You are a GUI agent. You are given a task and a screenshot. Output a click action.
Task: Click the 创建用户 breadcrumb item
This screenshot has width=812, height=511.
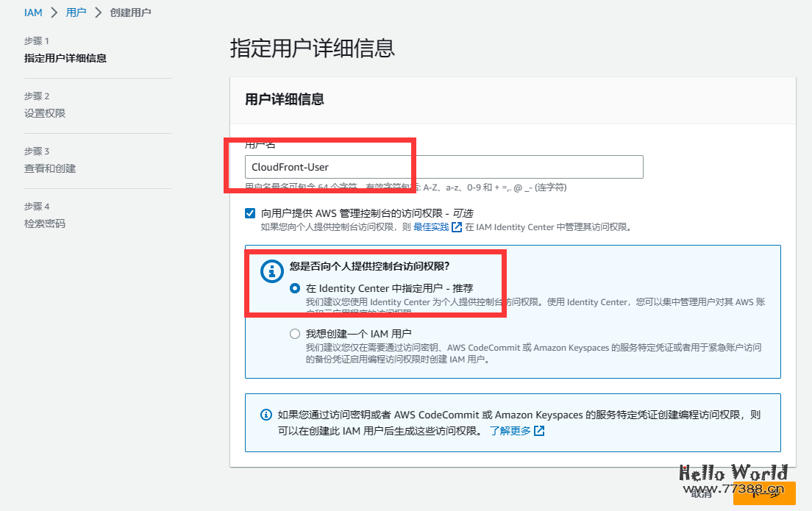click(130, 12)
